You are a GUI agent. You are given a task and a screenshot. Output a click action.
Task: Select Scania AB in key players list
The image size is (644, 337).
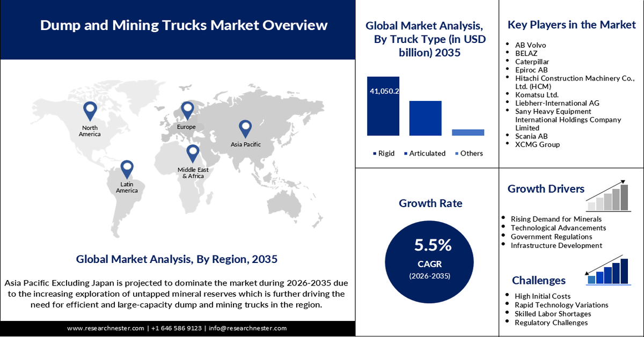pyautogui.click(x=531, y=136)
